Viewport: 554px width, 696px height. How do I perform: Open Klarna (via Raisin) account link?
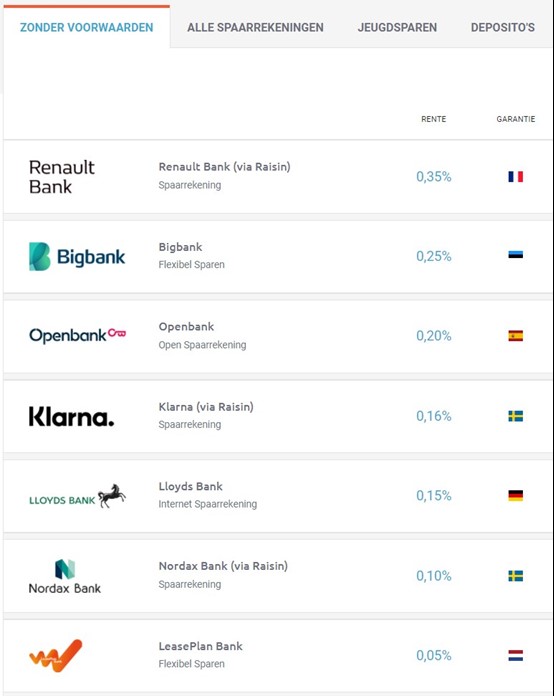[206, 407]
